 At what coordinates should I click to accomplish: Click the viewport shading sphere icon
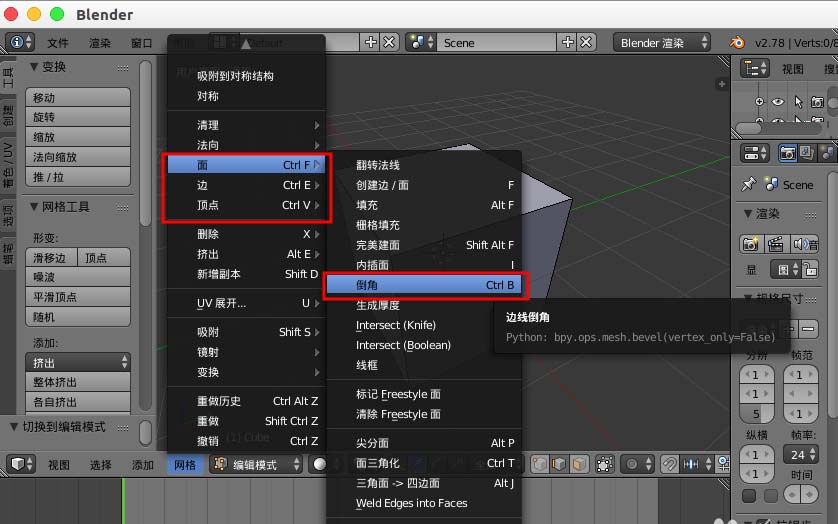pyautogui.click(x=320, y=464)
